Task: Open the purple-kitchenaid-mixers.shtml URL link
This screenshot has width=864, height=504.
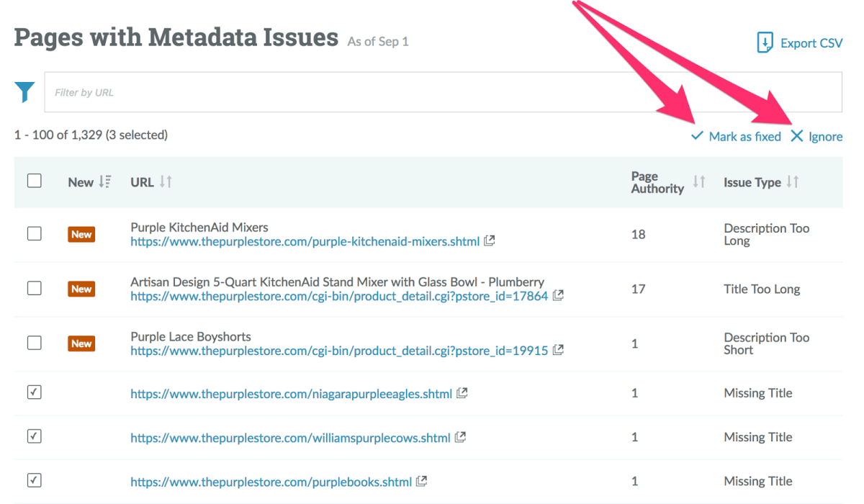Action: [x=305, y=241]
